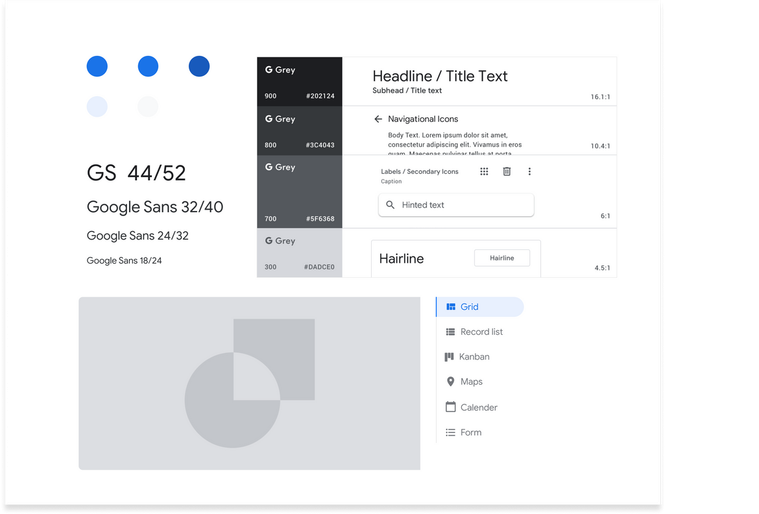The width and height of the screenshot is (759, 514).
Task: Click the Calender icon
Action: pyautogui.click(x=451, y=407)
